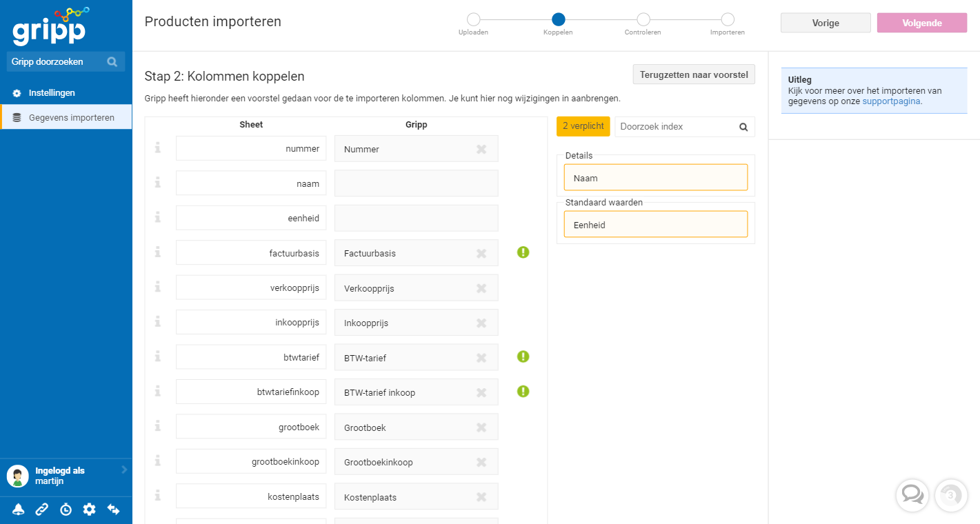The height and width of the screenshot is (524, 980).
Task: Click the search magnifier in Gripp doorzoeken
Action: pyautogui.click(x=112, y=62)
